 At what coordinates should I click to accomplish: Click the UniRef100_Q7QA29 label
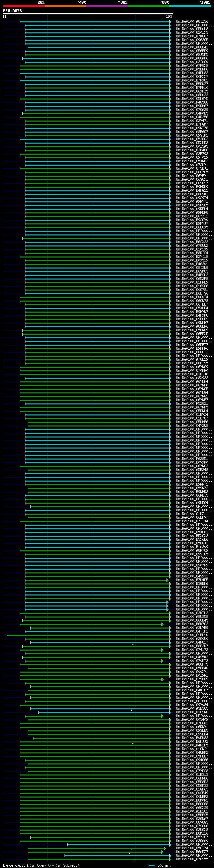point(192,110)
